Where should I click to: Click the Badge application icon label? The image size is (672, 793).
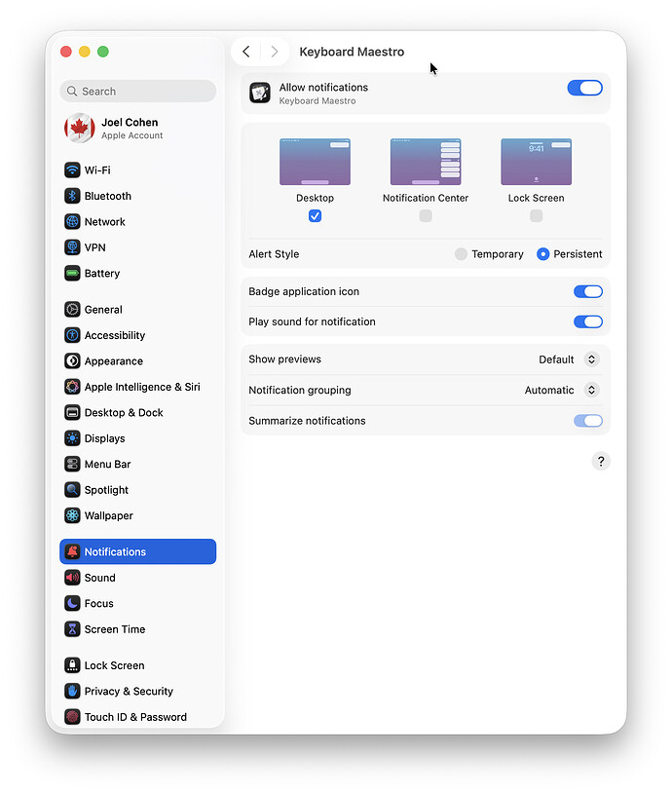pos(304,291)
